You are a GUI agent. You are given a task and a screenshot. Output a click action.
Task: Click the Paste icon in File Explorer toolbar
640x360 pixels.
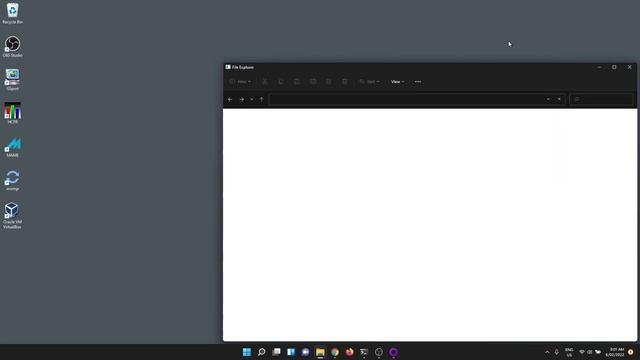click(297, 82)
